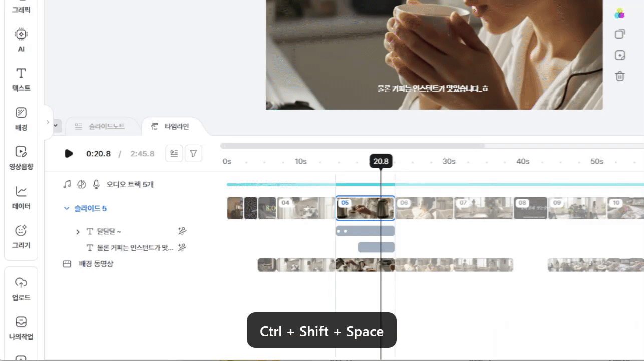The width and height of the screenshot is (644, 361).
Task: Delete using the trash icon
Action: (620, 76)
